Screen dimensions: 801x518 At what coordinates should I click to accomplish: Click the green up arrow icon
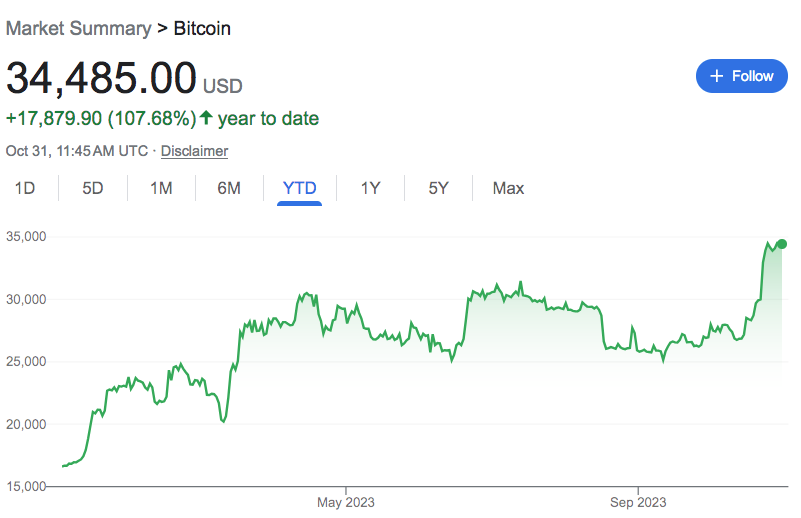pyautogui.click(x=206, y=118)
